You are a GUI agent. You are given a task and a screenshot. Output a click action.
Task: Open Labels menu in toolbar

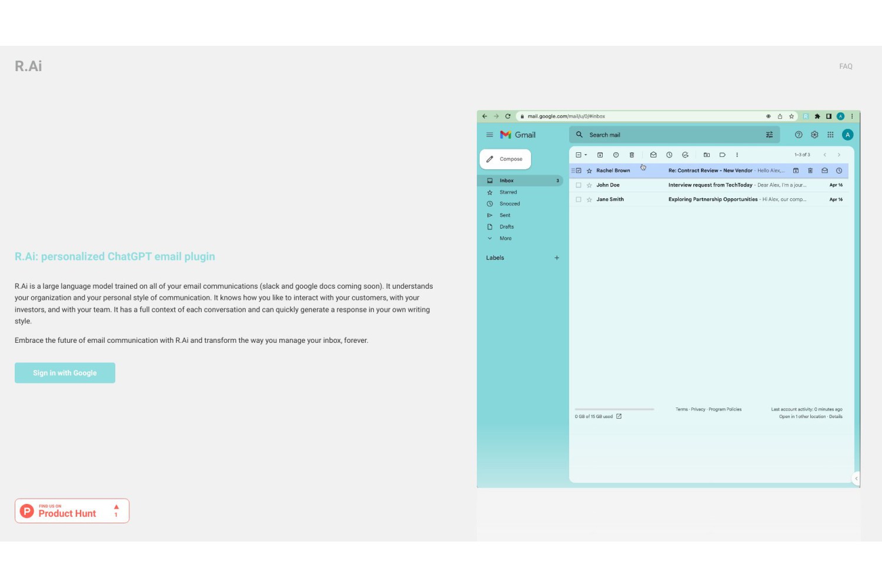point(723,155)
